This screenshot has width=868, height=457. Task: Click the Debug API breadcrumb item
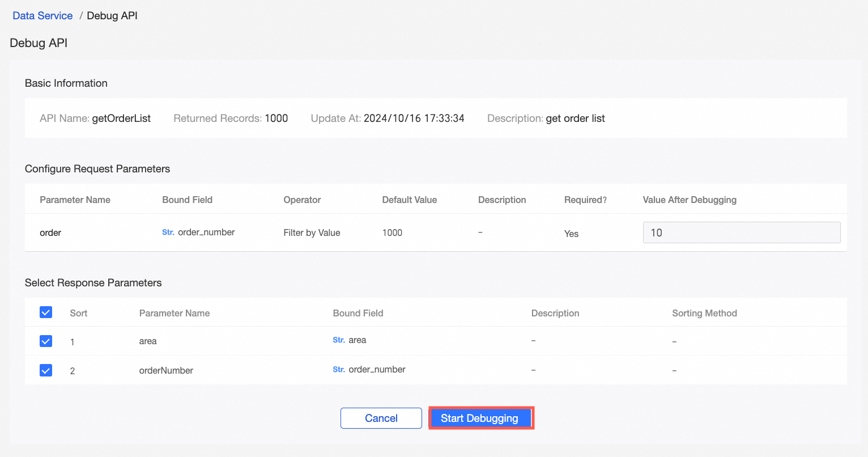(x=112, y=16)
